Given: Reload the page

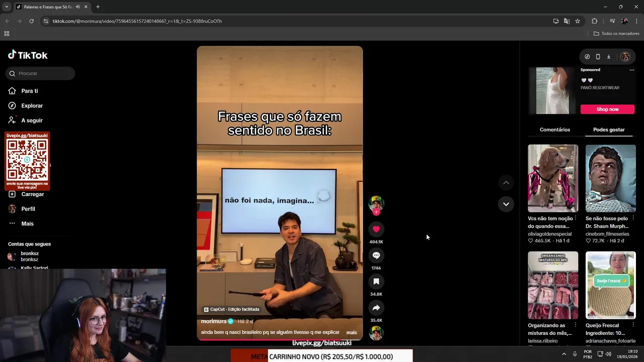Looking at the screenshot, I should click(31, 21).
